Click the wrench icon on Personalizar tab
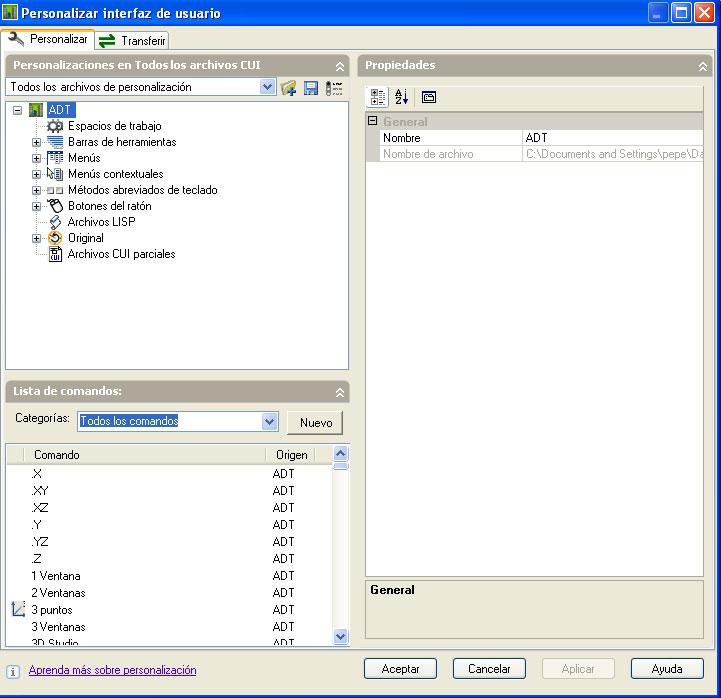This screenshot has width=721, height=698. 16,39
